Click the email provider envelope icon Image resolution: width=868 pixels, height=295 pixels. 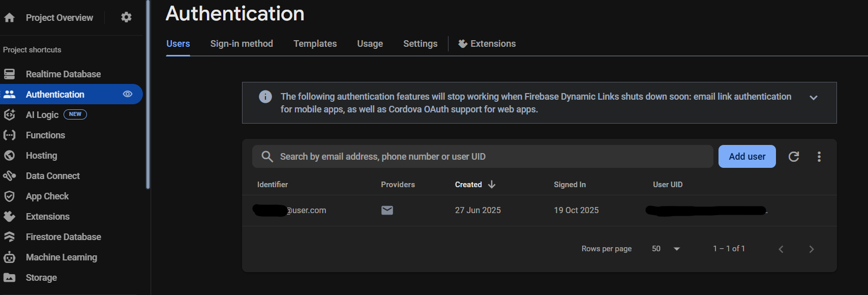[x=387, y=211]
